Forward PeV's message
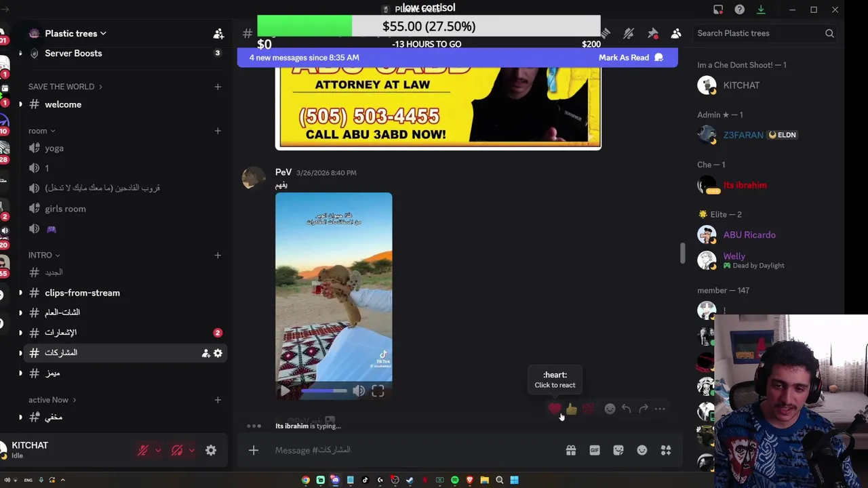The width and height of the screenshot is (868, 488). point(643,409)
